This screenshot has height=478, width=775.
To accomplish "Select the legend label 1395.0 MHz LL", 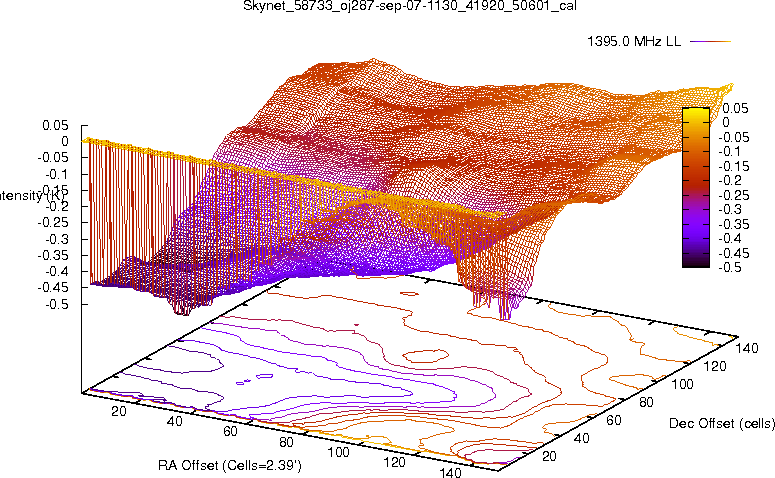I will 634,42.
